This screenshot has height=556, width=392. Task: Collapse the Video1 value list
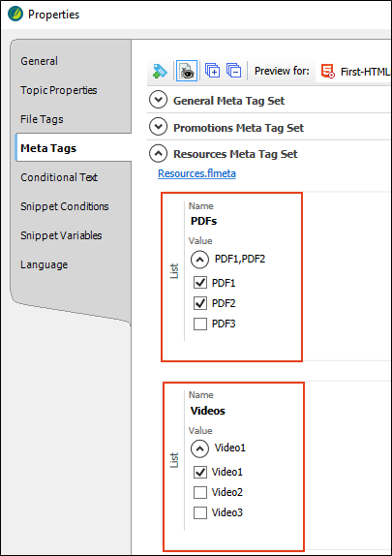pyautogui.click(x=200, y=448)
